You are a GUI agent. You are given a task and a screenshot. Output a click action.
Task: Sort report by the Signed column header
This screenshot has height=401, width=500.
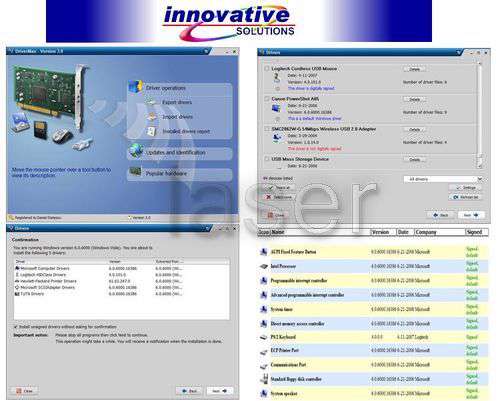477,232
